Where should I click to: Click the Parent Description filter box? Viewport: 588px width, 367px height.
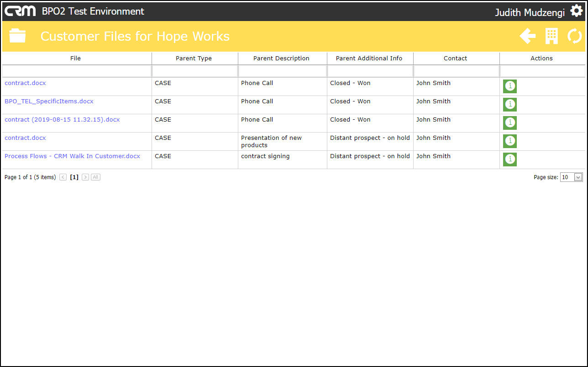[x=283, y=71]
